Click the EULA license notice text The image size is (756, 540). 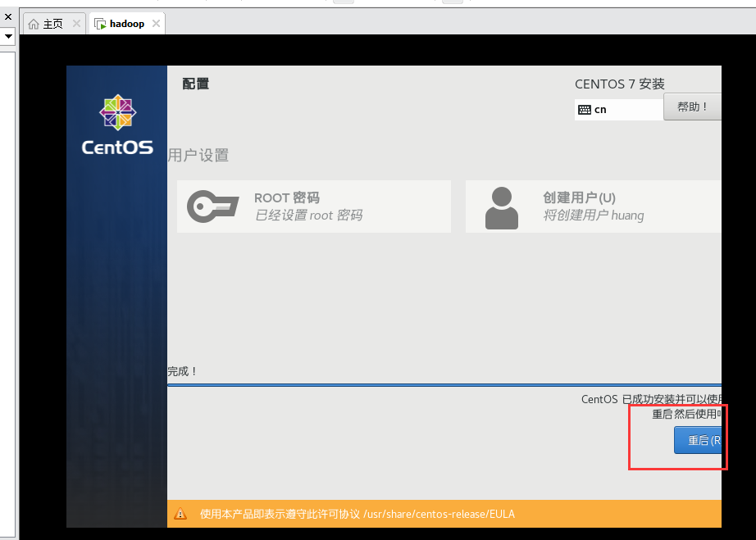(x=358, y=514)
